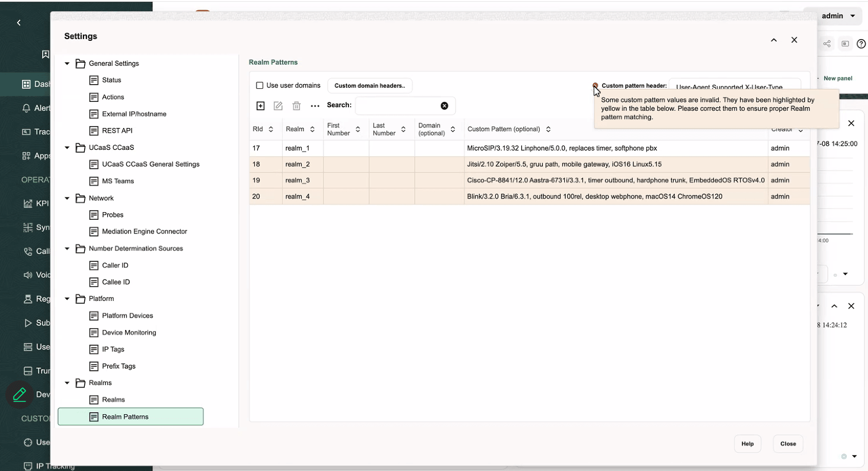868x471 pixels.
Task: Select row with realm_1
Action: pyautogui.click(x=529, y=148)
